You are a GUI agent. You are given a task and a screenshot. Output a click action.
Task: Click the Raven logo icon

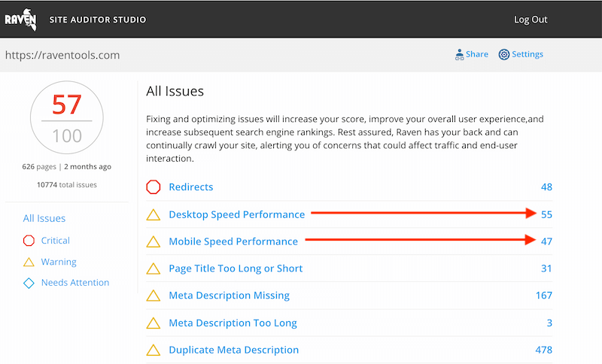pos(20,18)
